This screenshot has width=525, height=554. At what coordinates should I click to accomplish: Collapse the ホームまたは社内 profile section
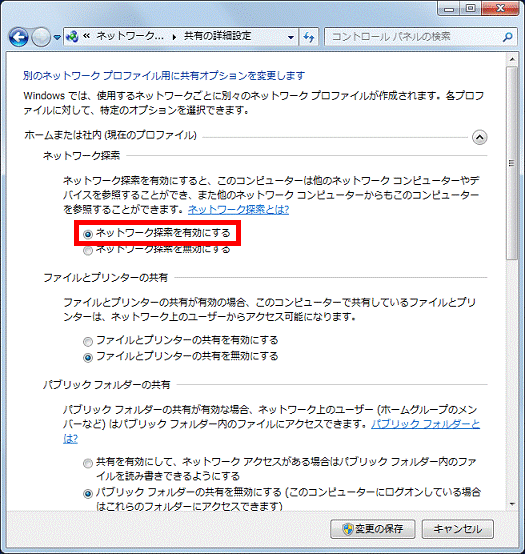[x=479, y=137]
